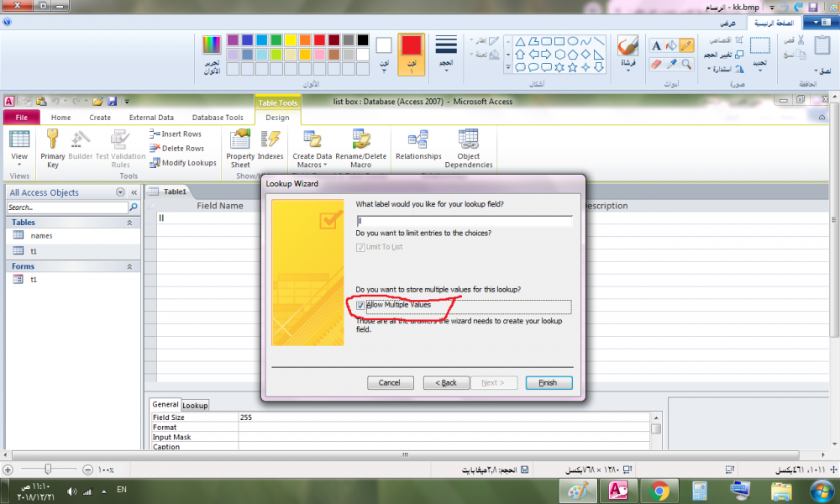Open the View button in Access ribbon
This screenshot has width=840, height=504.
point(19,149)
